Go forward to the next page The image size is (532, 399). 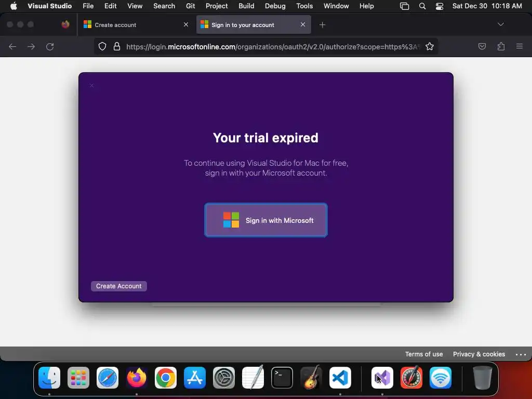click(31, 46)
